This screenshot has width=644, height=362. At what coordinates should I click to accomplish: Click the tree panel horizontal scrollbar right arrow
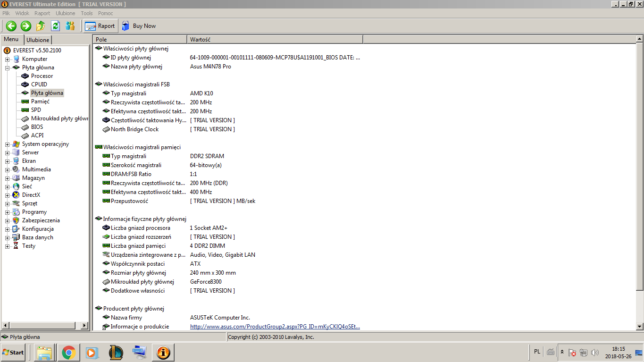pos(85,326)
